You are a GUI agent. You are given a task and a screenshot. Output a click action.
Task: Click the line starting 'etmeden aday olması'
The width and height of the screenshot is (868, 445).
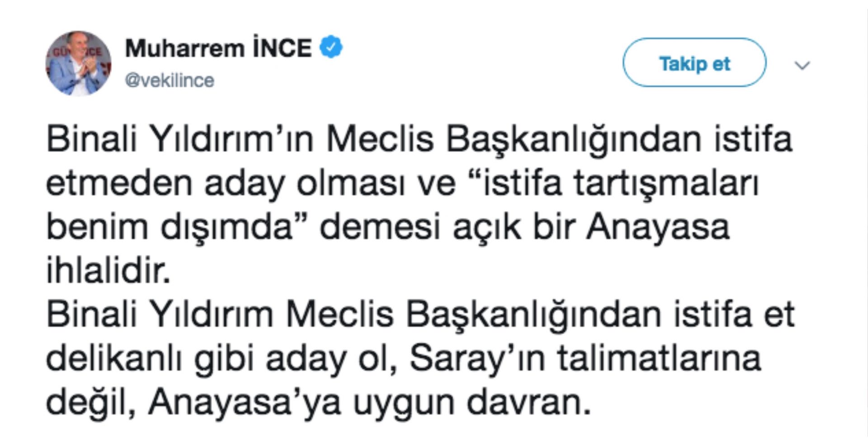click(402, 183)
